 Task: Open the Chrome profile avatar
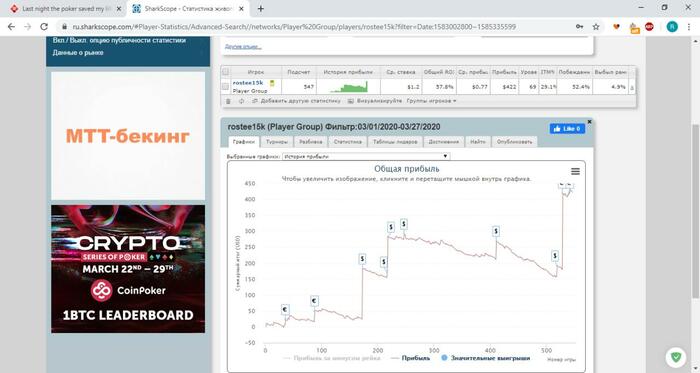pos(672,27)
